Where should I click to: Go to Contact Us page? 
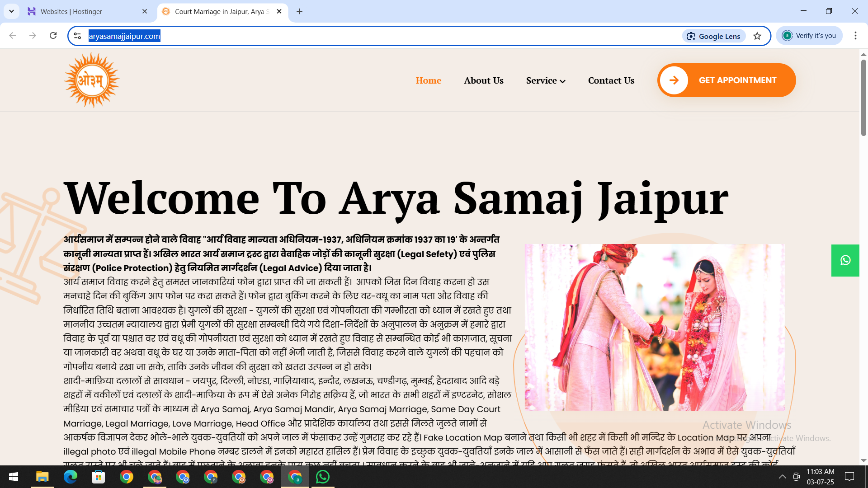coord(611,80)
